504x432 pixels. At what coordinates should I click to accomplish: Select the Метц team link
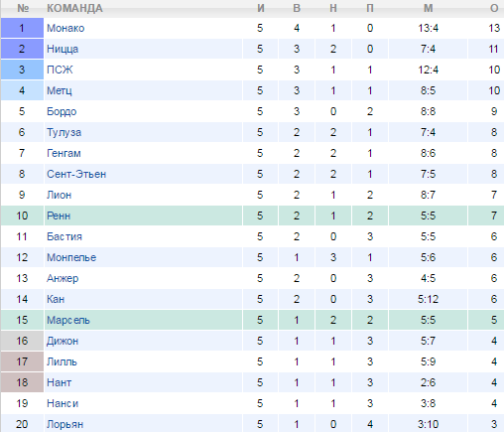(x=60, y=90)
